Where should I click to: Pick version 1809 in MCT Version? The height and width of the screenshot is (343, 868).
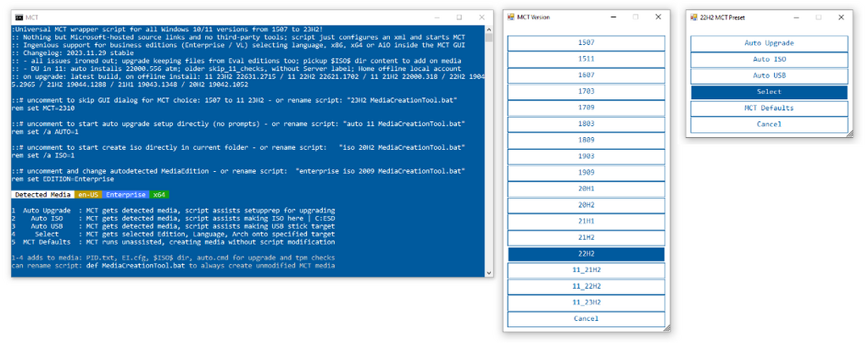pos(587,141)
